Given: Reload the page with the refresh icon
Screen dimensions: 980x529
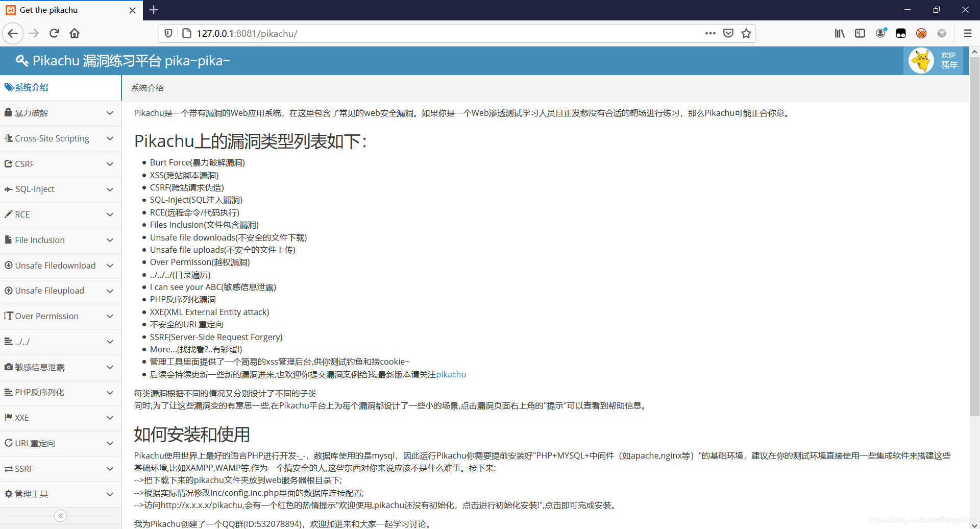Looking at the screenshot, I should pos(54,33).
